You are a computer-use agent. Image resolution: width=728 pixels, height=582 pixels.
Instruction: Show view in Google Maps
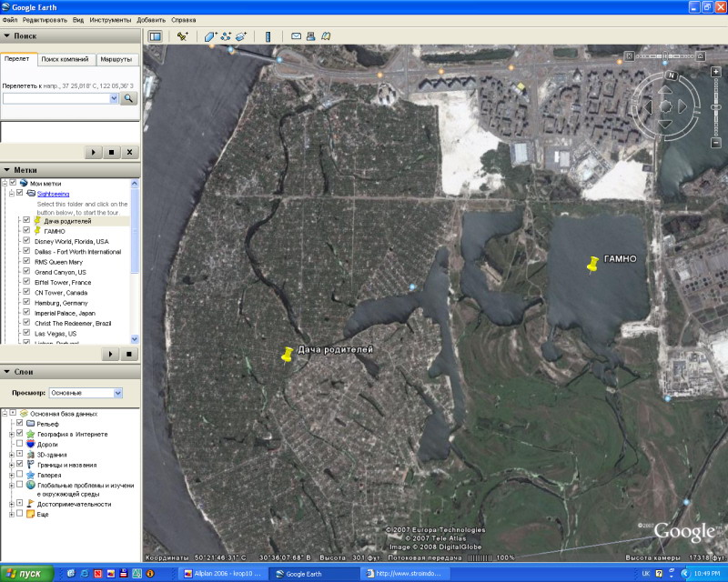(326, 36)
